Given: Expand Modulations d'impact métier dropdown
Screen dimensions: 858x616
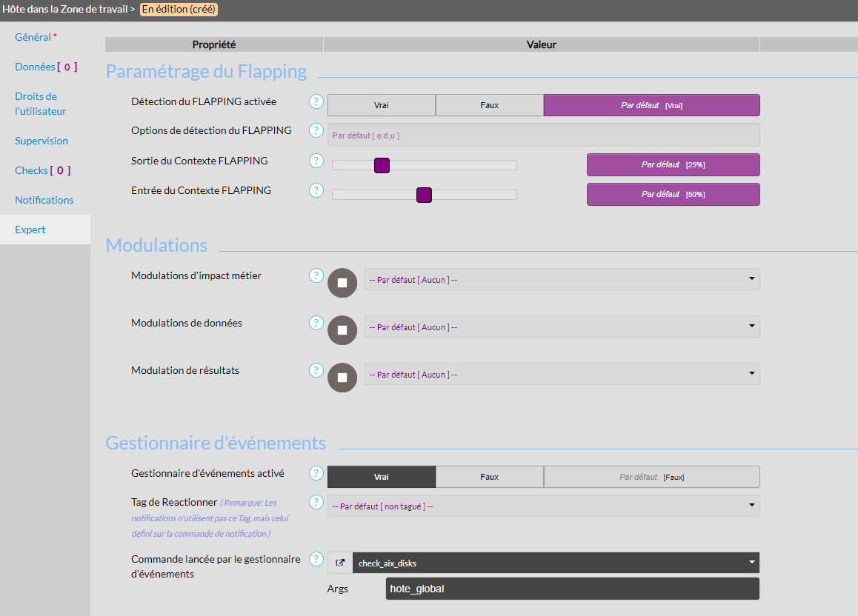Looking at the screenshot, I should coord(562,279).
